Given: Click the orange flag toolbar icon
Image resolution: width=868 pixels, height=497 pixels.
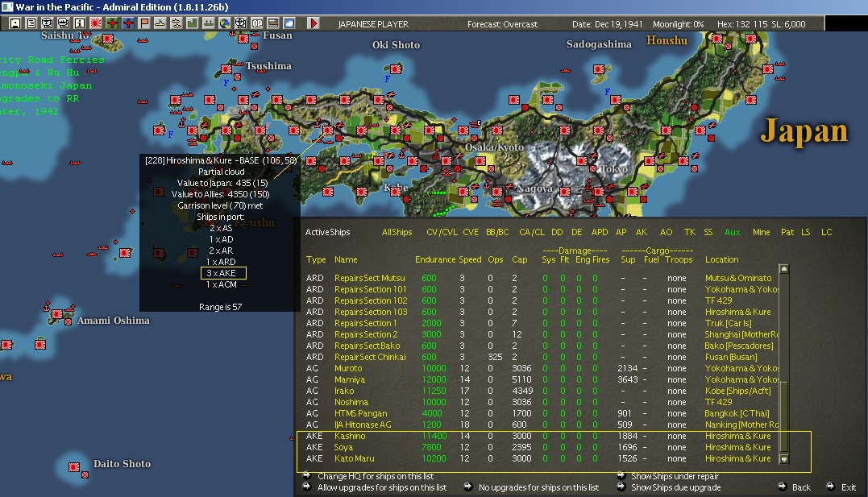Looking at the screenshot, I should pos(144,23).
